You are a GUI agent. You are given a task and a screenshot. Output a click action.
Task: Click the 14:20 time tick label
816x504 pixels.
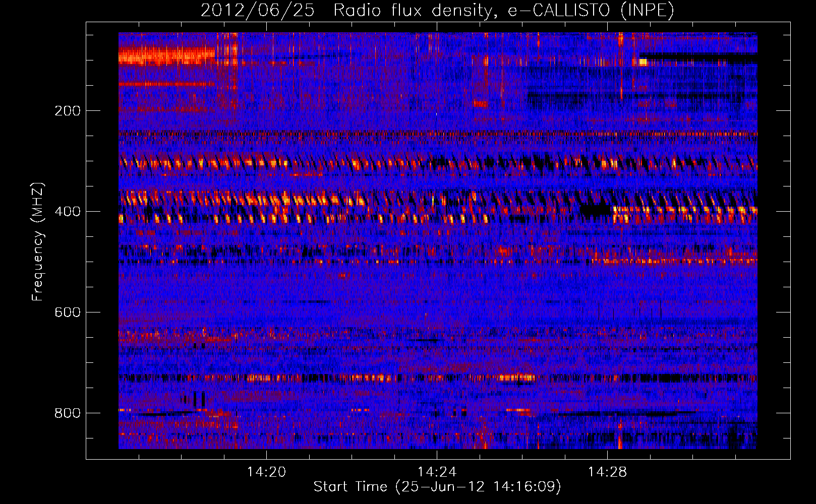pyautogui.click(x=266, y=472)
